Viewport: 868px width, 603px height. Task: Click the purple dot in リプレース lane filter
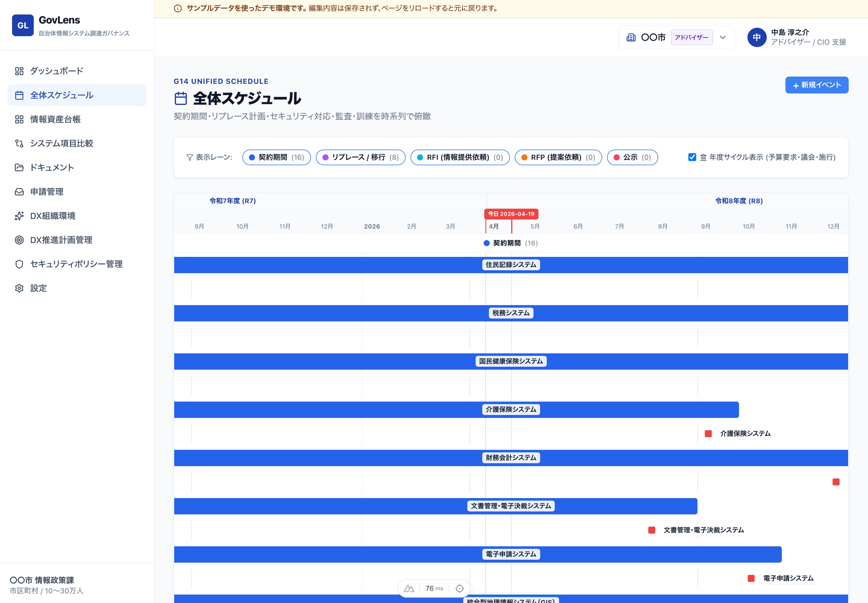point(325,158)
